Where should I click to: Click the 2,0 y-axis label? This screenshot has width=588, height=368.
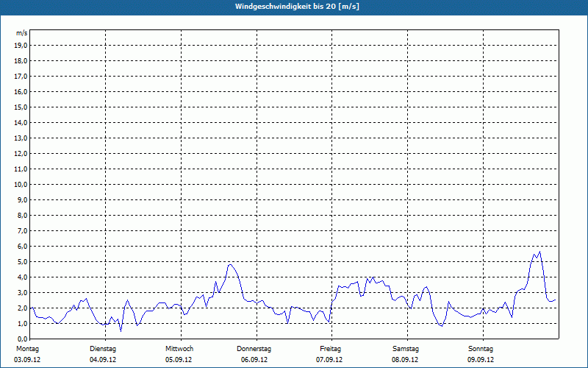[22, 308]
